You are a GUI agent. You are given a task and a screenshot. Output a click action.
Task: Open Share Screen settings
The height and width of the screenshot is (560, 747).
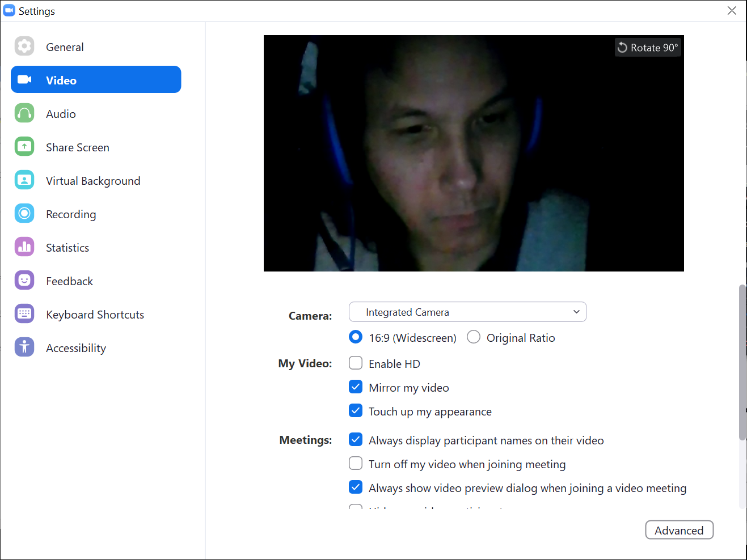[96, 147]
